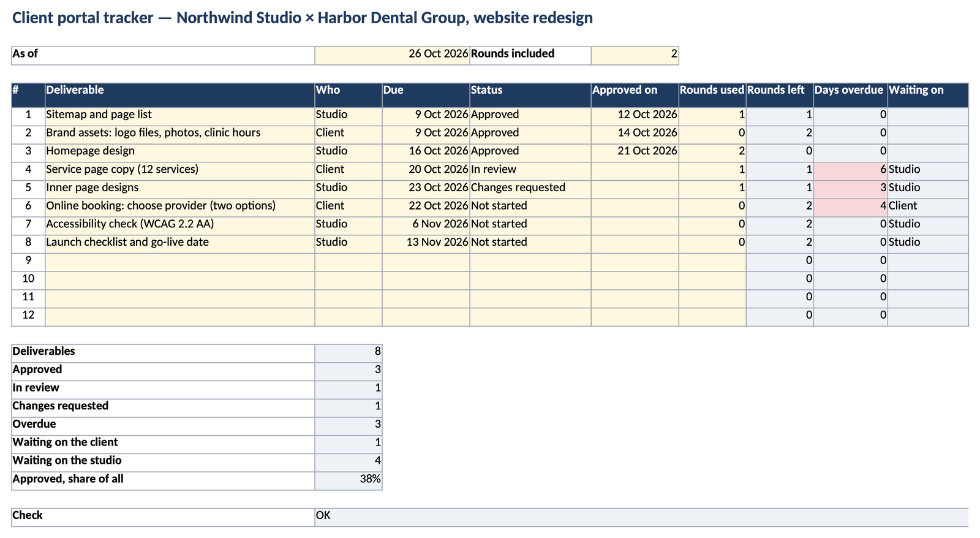Click the 'Rounds left' column header

tap(780, 96)
